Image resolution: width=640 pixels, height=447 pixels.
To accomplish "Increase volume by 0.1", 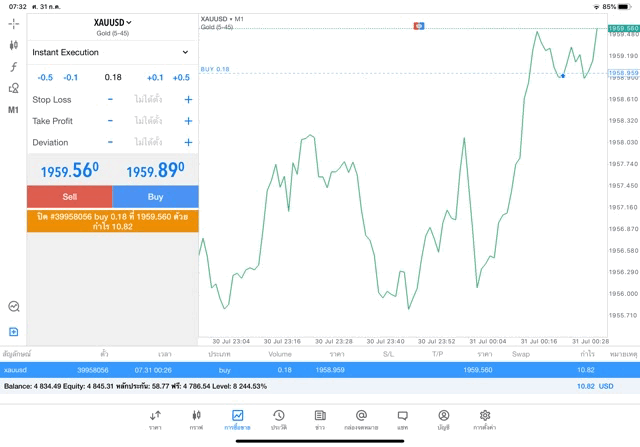I will [155, 78].
